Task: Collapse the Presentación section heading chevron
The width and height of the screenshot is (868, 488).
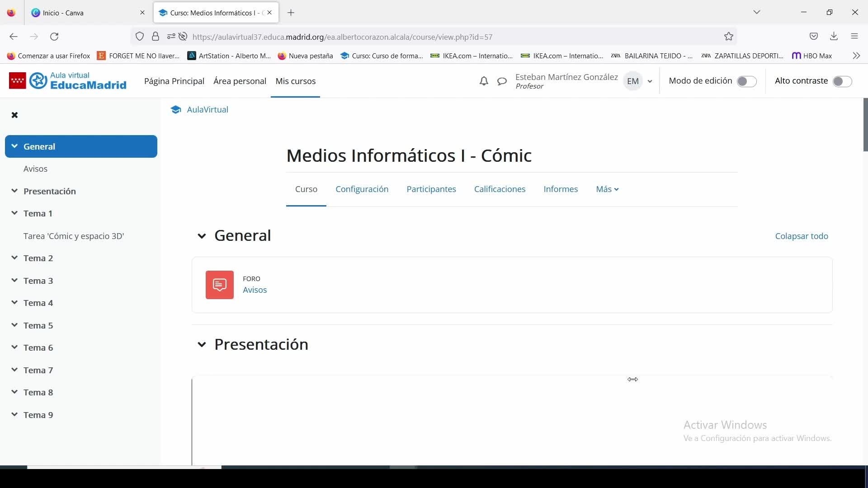Action: [202, 345]
